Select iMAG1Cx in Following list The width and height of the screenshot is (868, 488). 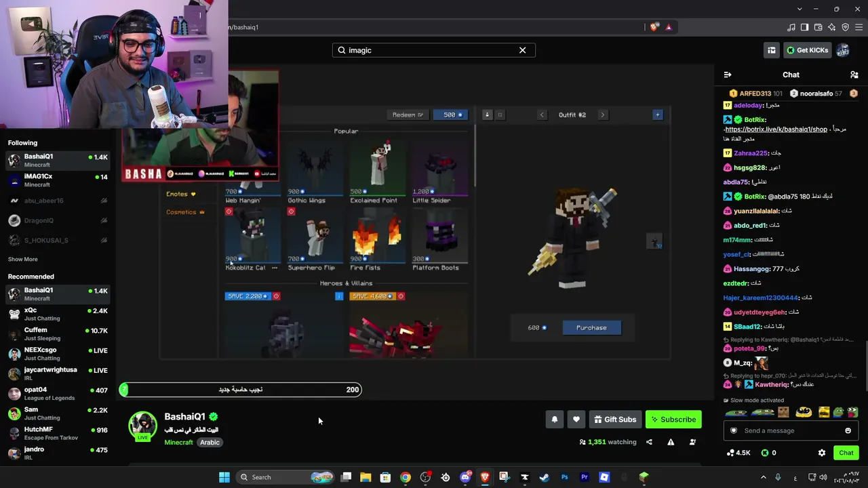point(58,180)
